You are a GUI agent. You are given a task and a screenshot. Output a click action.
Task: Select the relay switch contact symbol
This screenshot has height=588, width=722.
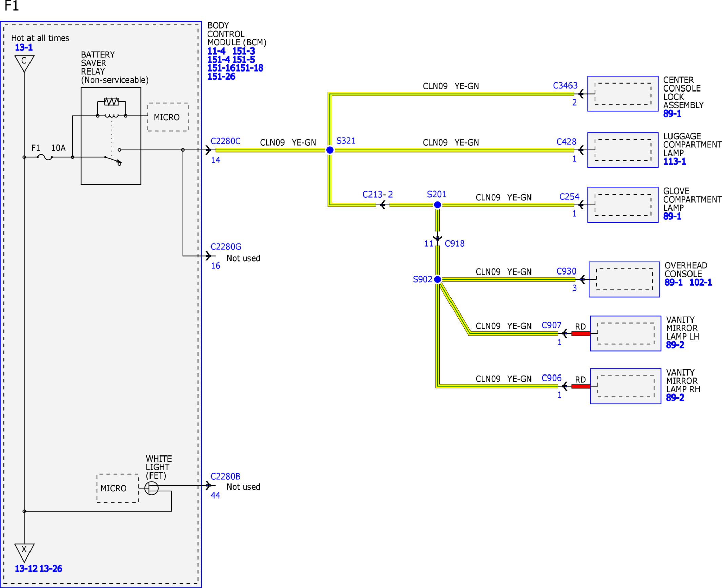pyautogui.click(x=113, y=157)
